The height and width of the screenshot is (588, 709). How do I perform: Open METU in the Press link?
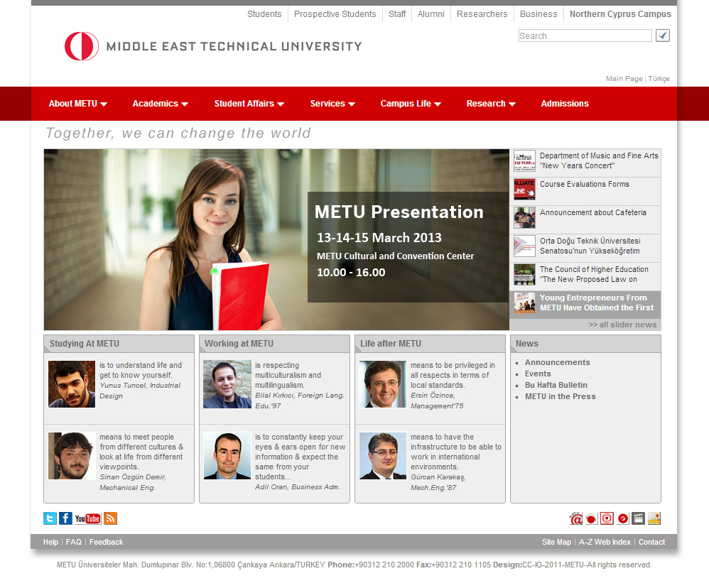[x=561, y=396]
